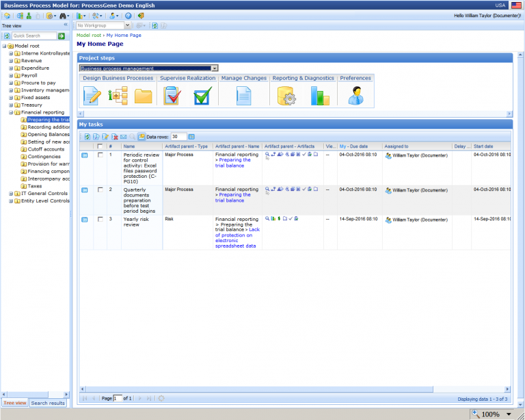
Task: Click the process hierarchy diagram icon
Action: [x=118, y=96]
